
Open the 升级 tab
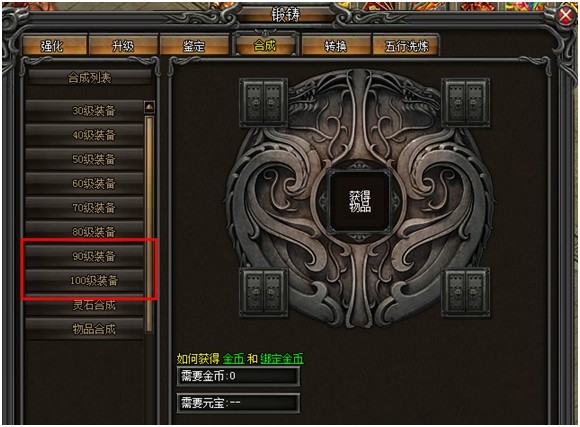[123, 46]
